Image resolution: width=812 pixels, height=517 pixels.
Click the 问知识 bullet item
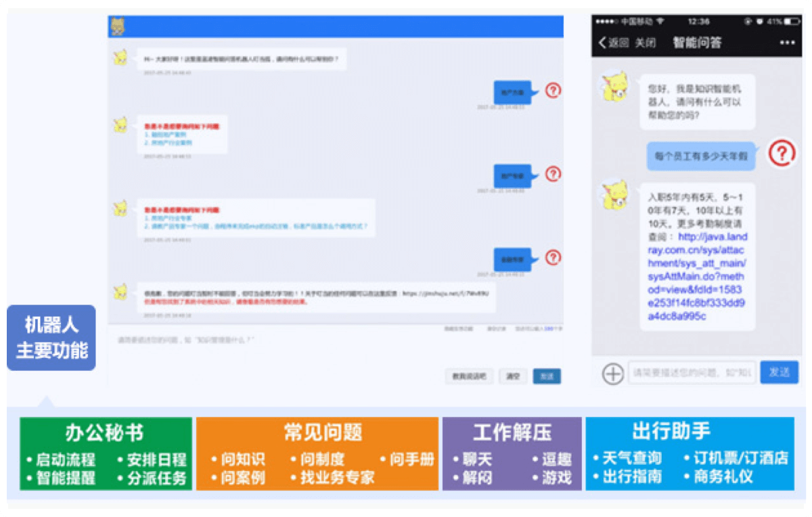pos(239,459)
